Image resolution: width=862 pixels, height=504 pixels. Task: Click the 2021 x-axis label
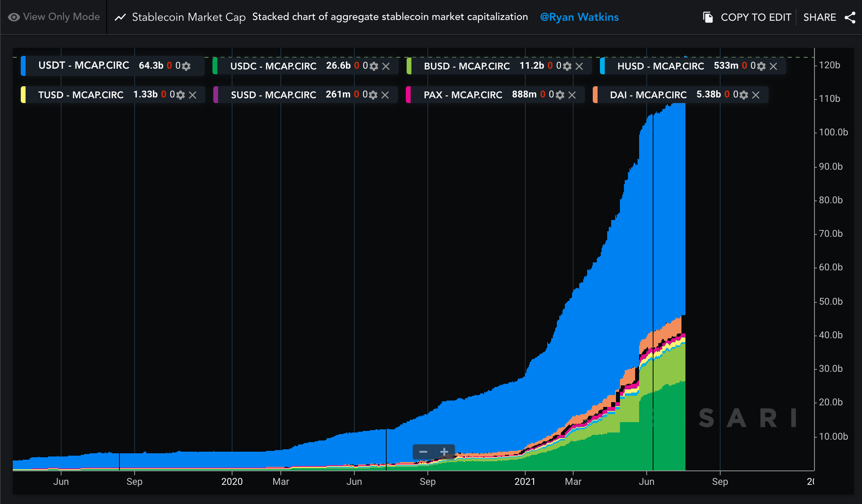tap(525, 482)
